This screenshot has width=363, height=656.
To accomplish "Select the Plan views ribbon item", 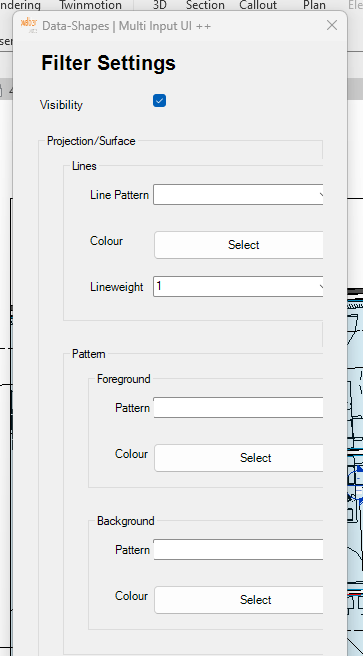I will (314, 5).
